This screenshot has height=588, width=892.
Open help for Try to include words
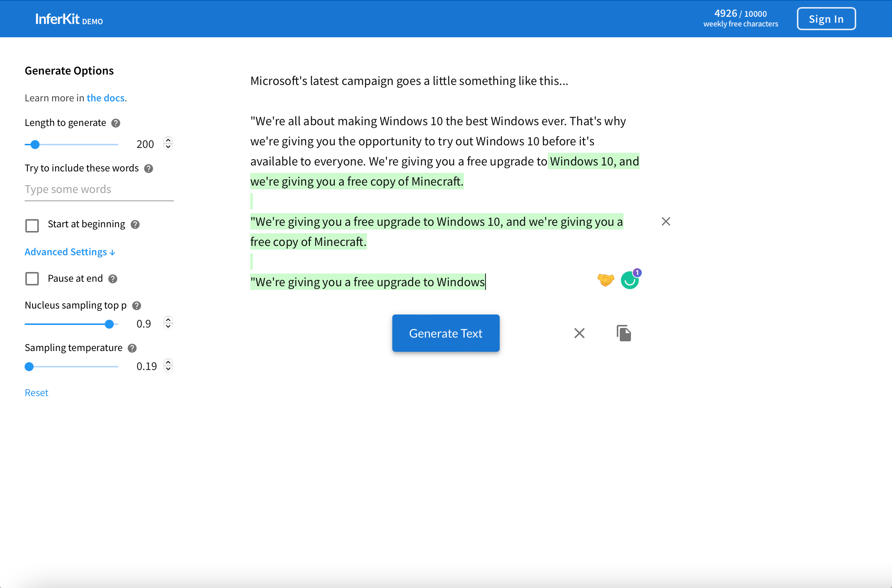(x=148, y=168)
